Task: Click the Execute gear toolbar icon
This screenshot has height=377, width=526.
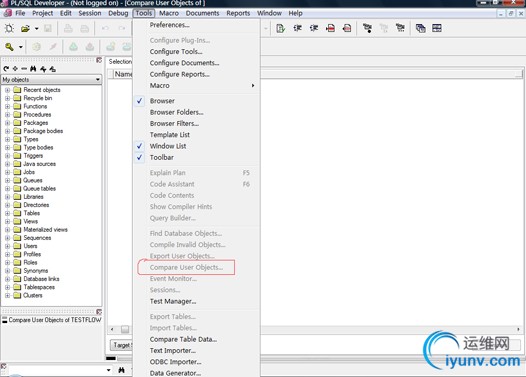Action: tap(36, 47)
